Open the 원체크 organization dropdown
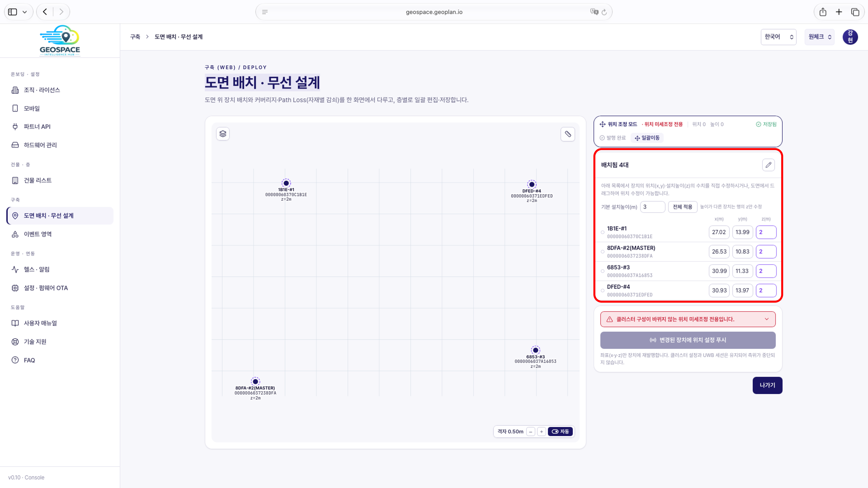Screen dimensions: 868x488 tap(819, 37)
